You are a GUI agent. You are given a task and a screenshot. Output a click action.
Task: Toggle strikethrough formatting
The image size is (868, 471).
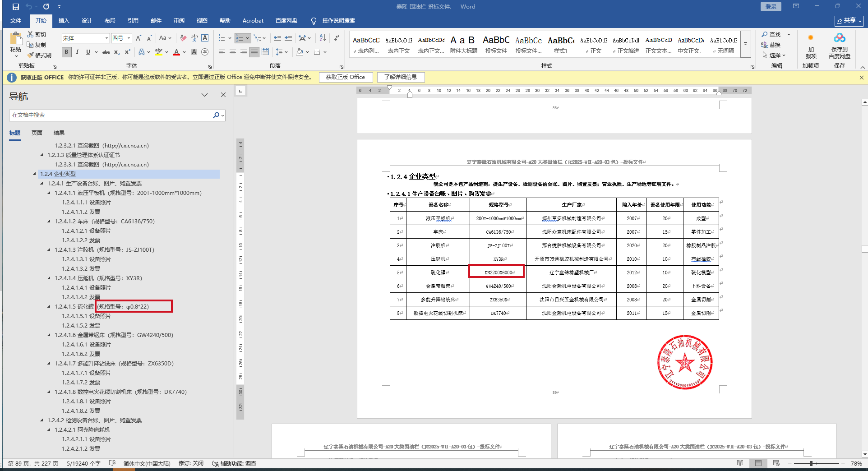coord(106,52)
